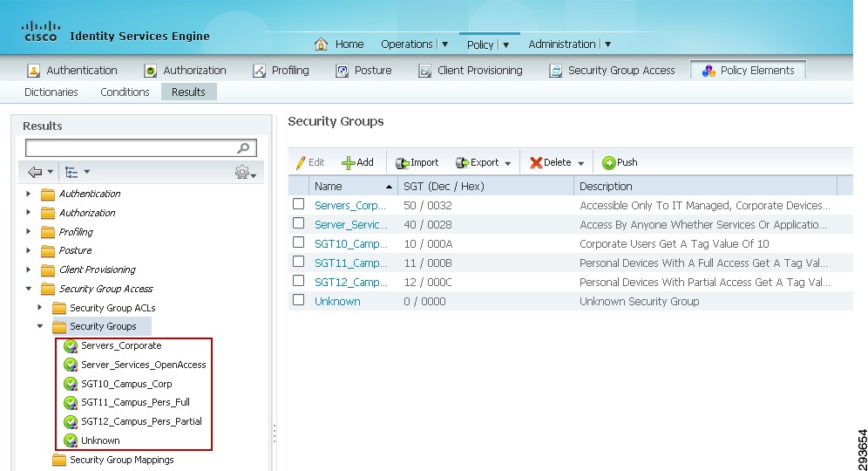Select SGT12_Campus_Pers_Partial in the tree
868x471 pixels.
coord(141,421)
